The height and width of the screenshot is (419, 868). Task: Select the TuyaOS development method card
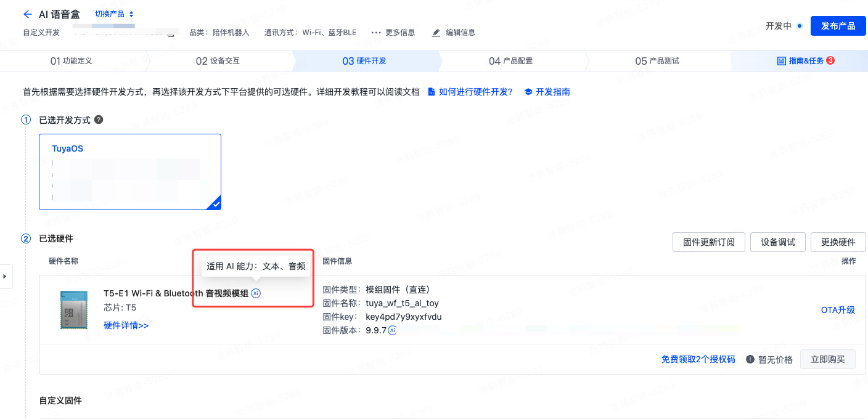coord(130,171)
